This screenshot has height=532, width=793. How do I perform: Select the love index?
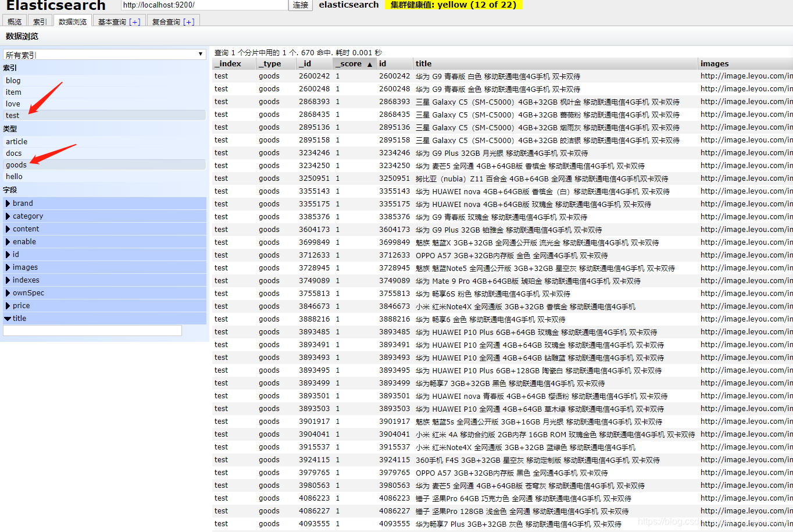(105, 104)
